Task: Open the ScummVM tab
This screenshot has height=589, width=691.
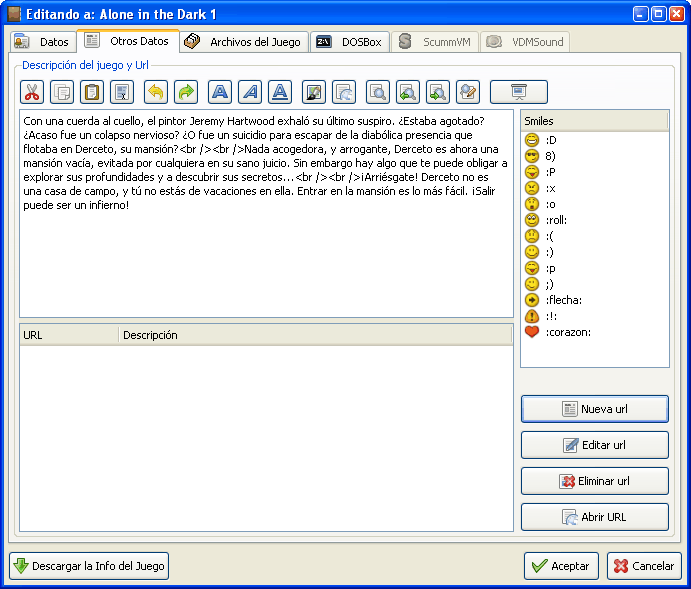Action: pyautogui.click(x=435, y=42)
